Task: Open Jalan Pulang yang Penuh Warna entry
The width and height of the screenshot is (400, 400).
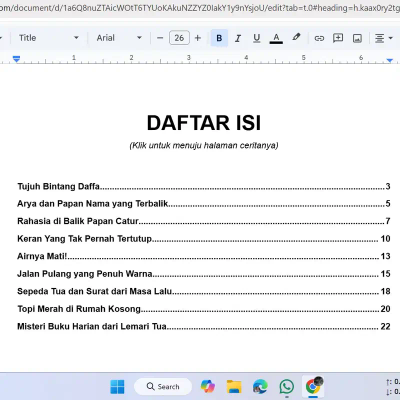Action: (204, 274)
